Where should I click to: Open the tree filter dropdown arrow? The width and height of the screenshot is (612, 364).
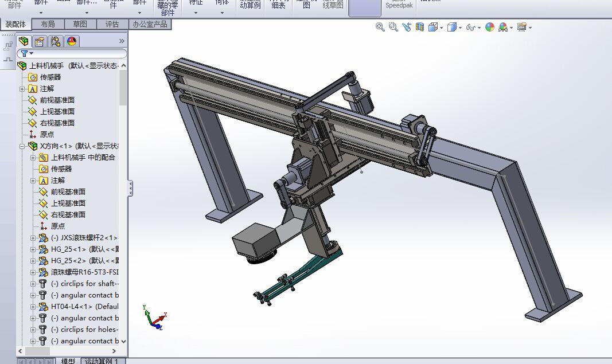click(31, 53)
